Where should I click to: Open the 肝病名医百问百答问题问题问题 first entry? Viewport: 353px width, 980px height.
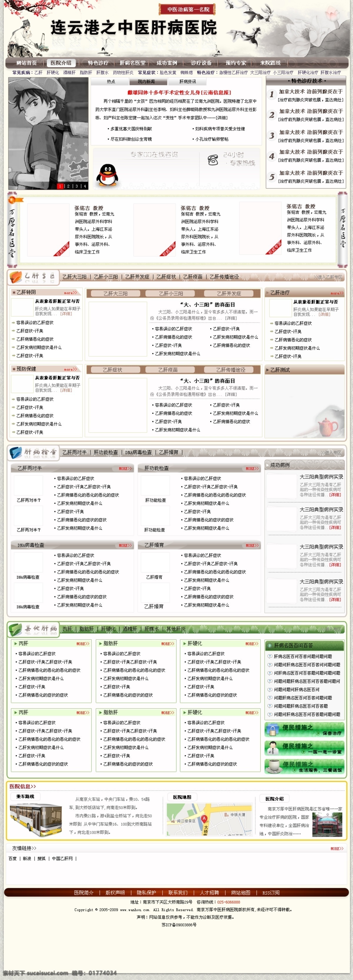click(303, 656)
